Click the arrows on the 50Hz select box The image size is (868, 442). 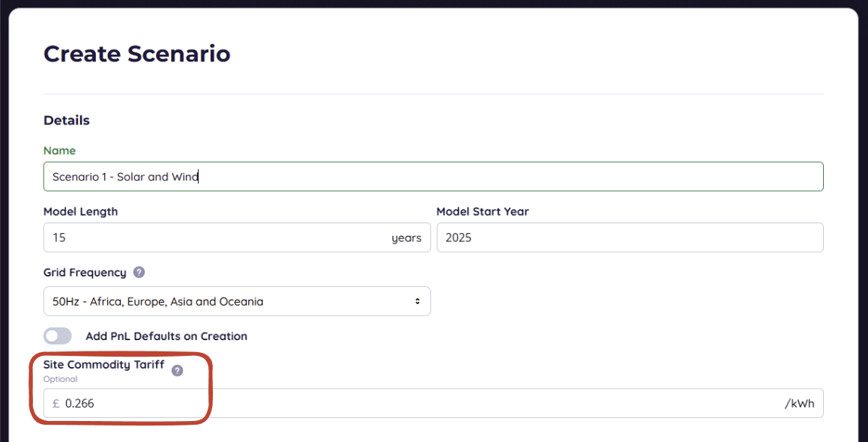tap(418, 301)
